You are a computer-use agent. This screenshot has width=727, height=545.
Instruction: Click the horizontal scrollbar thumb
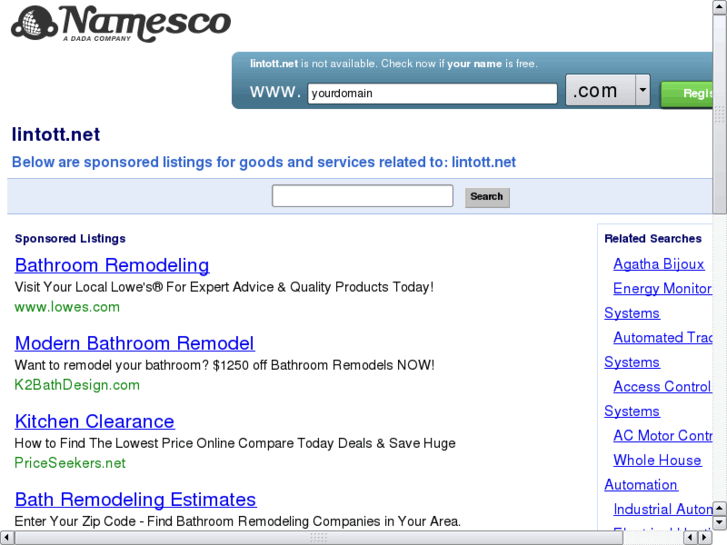pyautogui.click(x=319, y=538)
